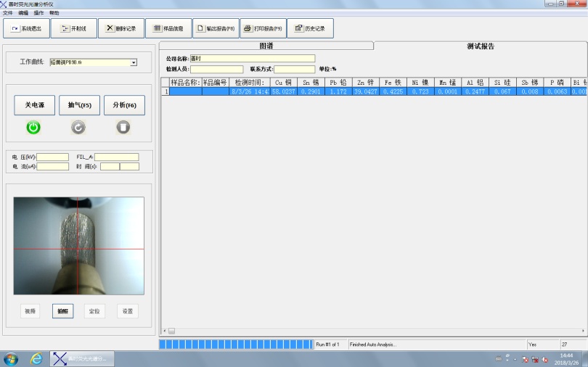This screenshot has height=367, width=588.
Task: Click 输出报告(F8) export report button
Action: click(216, 28)
